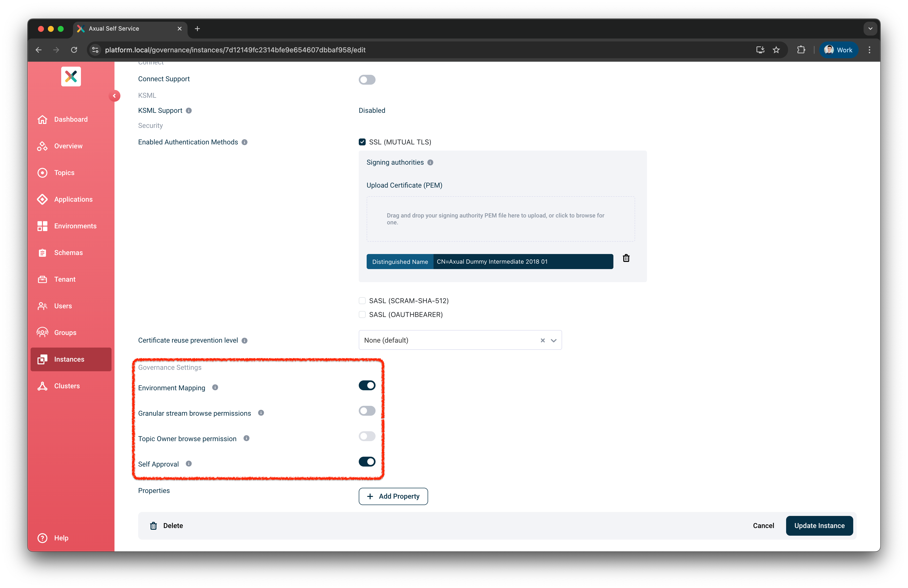Show the KSML Support info tooltip
Viewport: 908px width, 588px height.
(189, 111)
